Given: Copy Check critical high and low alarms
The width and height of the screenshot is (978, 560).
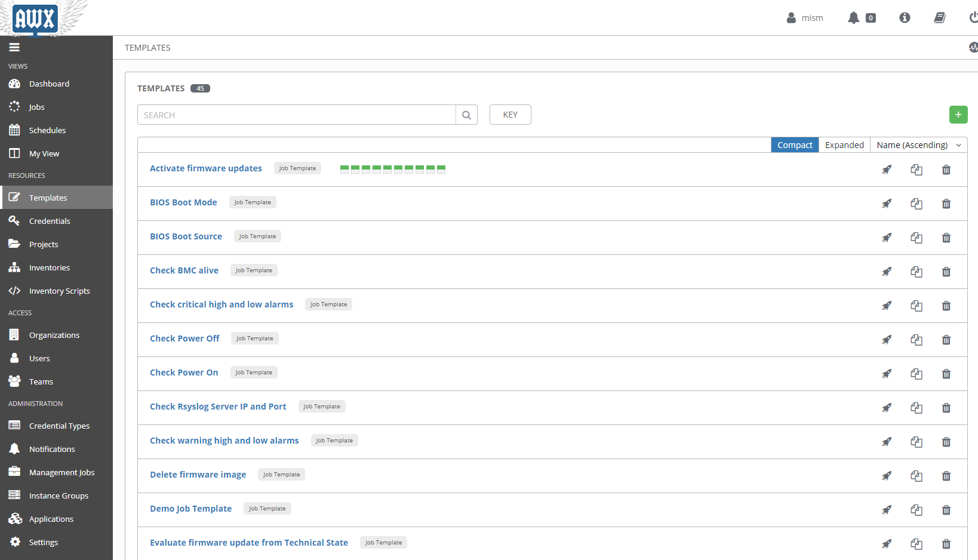Looking at the screenshot, I should point(917,306).
